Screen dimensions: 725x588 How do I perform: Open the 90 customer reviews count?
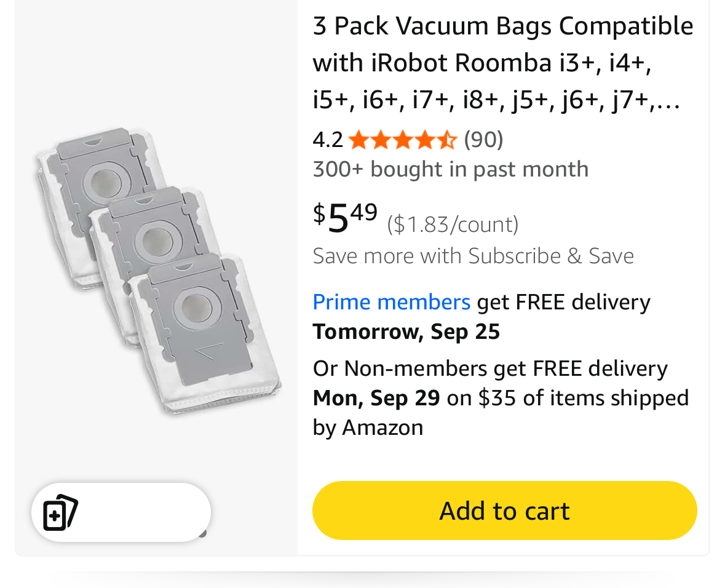[x=483, y=140]
